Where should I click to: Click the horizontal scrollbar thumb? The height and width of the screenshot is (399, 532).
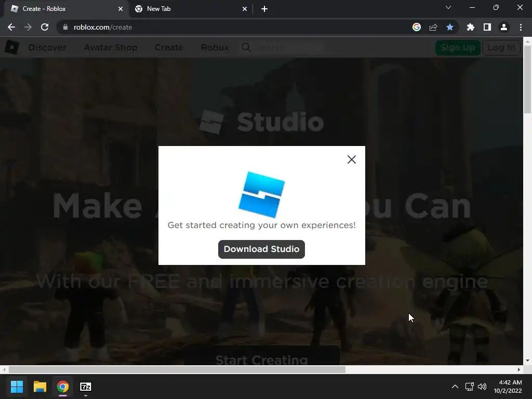pyautogui.click(x=177, y=369)
